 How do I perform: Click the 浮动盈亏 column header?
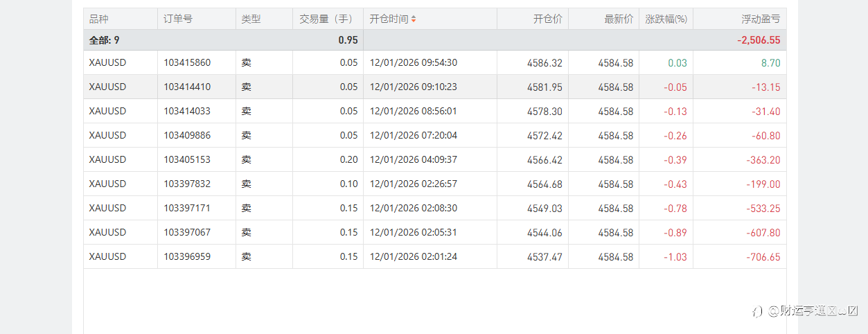[x=760, y=19]
